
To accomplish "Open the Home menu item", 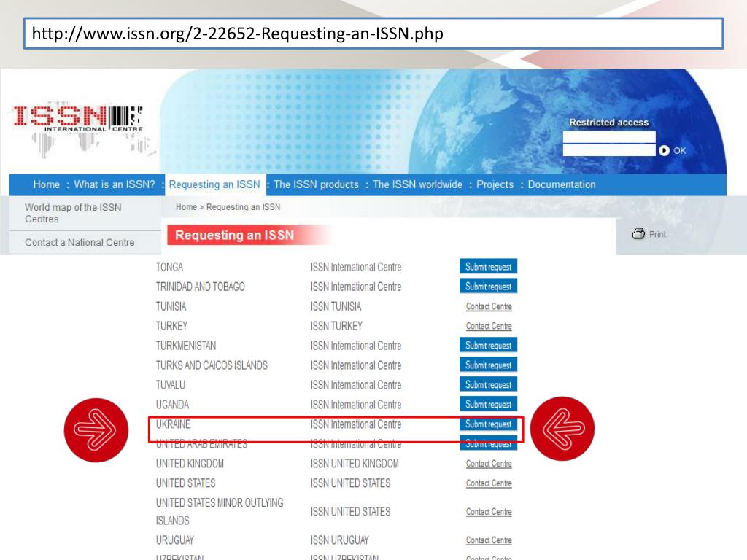I will (47, 184).
